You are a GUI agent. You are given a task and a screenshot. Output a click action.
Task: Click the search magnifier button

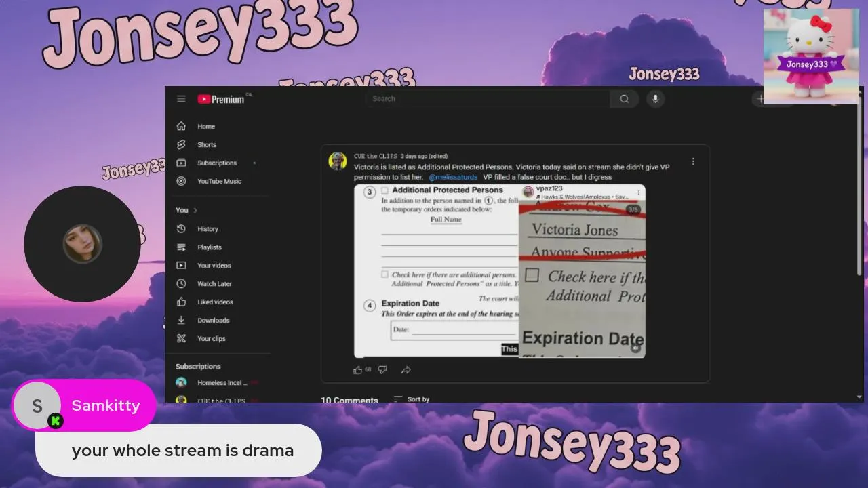point(624,99)
